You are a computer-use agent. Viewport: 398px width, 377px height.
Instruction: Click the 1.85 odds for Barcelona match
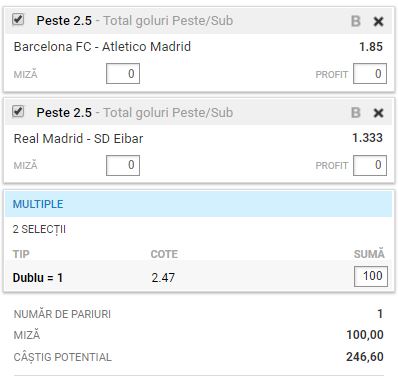[x=371, y=47]
